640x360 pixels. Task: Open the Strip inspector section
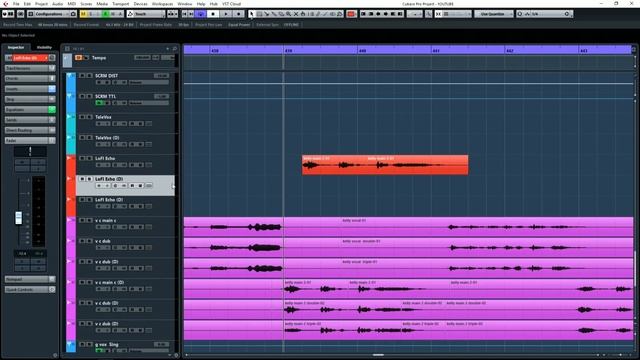(30, 99)
